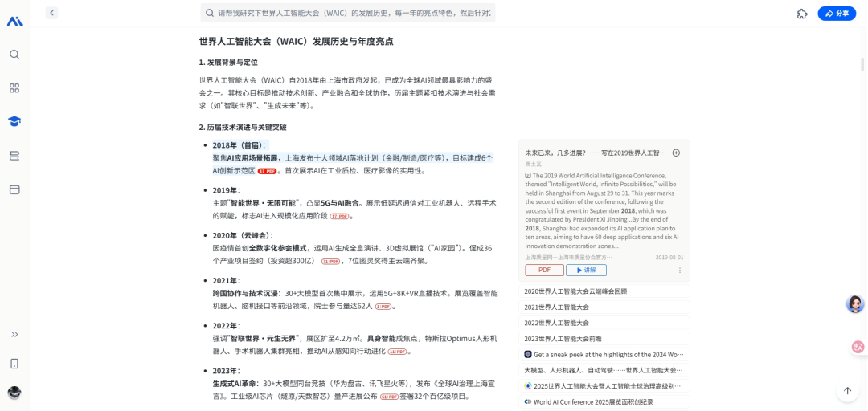Click the 71 PDF citation badge in 2020 entry
868x411 pixels.
pos(330,262)
